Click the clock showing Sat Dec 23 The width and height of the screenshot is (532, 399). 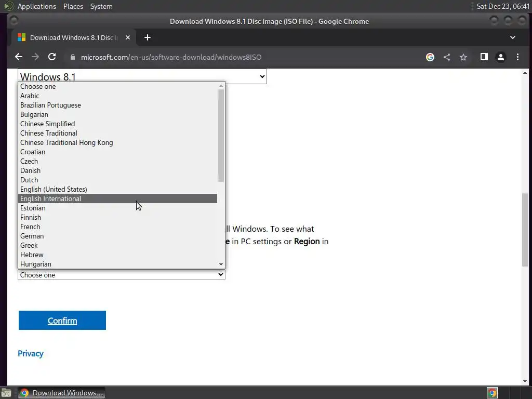503,6
